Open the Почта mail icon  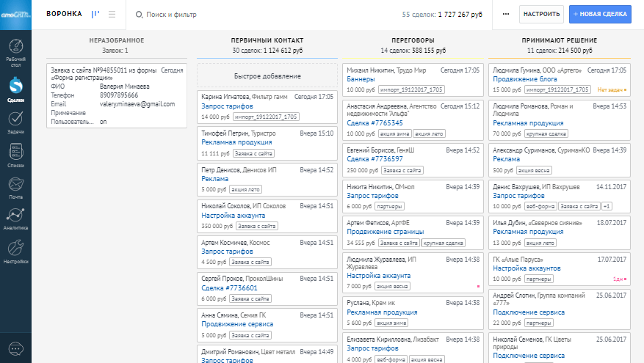pyautogui.click(x=15, y=187)
